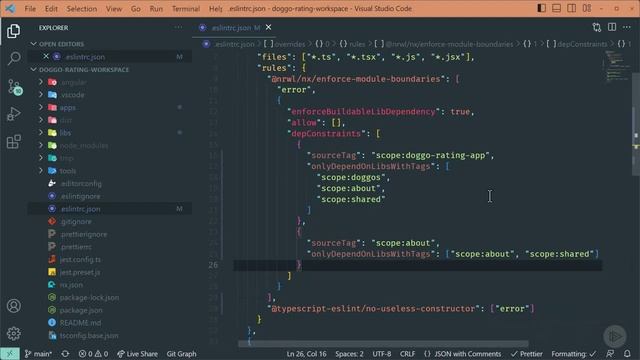640x360 pixels.
Task: Open the Source Control view
Action: coord(14,87)
